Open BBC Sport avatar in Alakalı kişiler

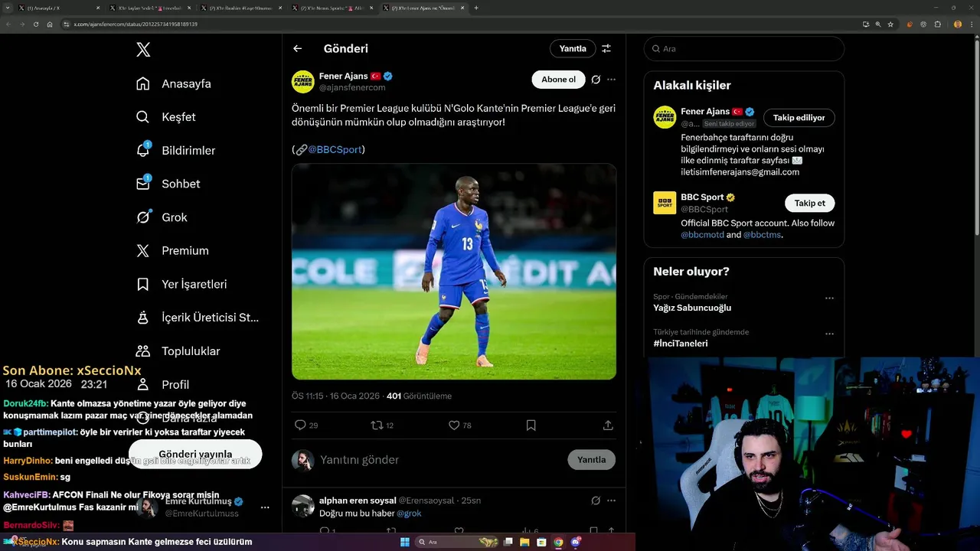pos(665,203)
